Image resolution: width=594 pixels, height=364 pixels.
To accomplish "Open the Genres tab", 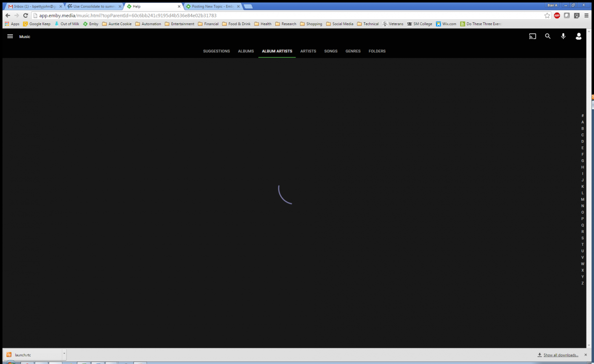I will click(353, 51).
